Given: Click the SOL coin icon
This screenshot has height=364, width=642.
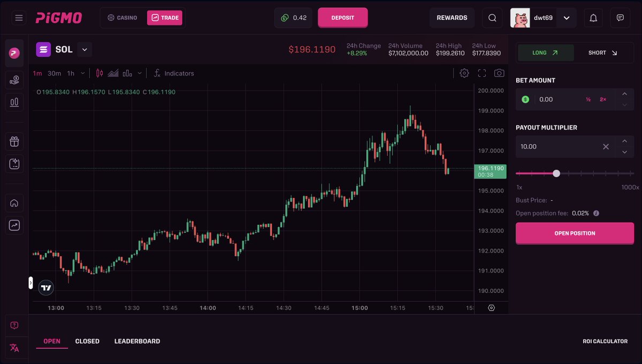Looking at the screenshot, I should click(x=43, y=50).
